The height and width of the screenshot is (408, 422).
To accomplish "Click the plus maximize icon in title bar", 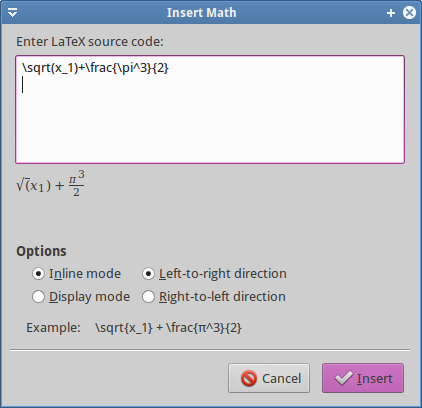I will point(391,13).
